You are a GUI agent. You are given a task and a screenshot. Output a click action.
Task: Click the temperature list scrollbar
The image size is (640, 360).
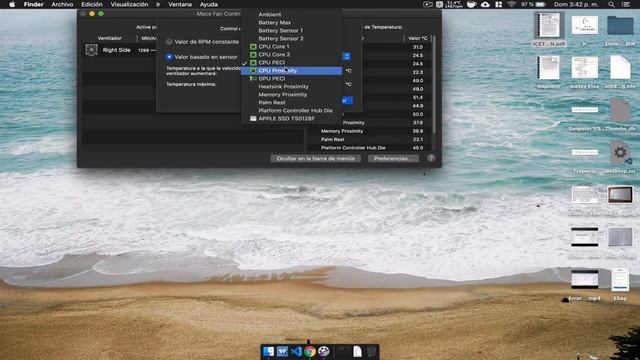point(434,84)
